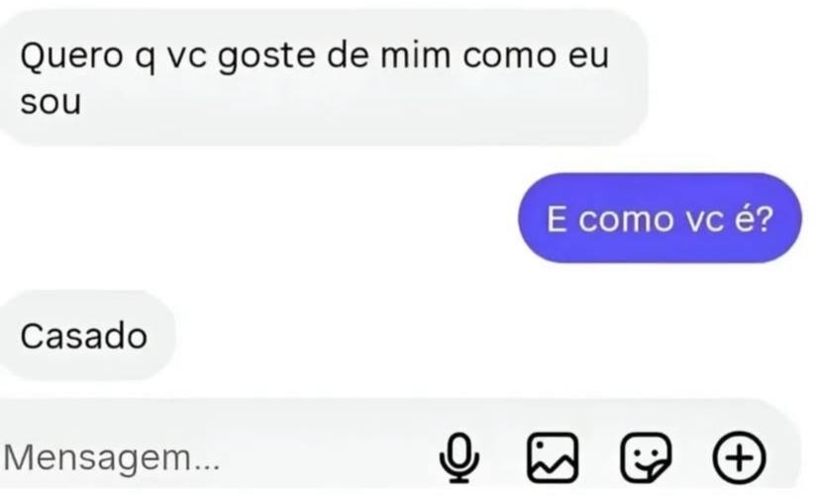Start a voice recording in the message bar

click(x=460, y=458)
